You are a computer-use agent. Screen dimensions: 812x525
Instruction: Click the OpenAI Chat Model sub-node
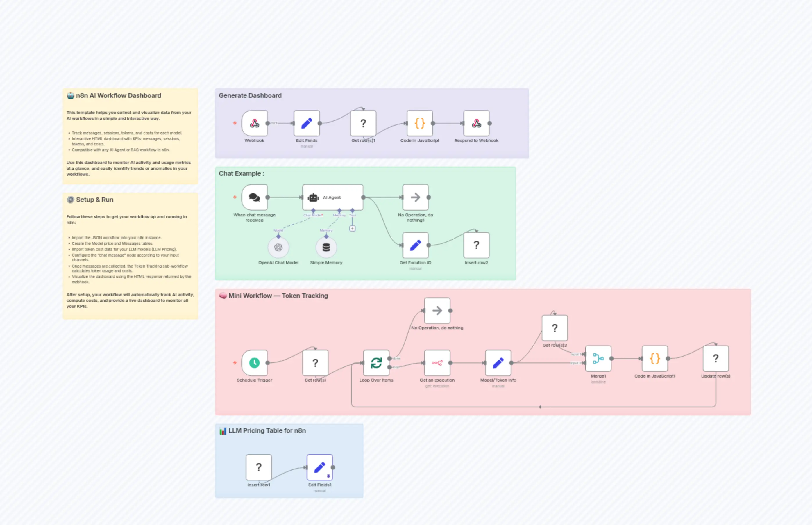coord(278,248)
